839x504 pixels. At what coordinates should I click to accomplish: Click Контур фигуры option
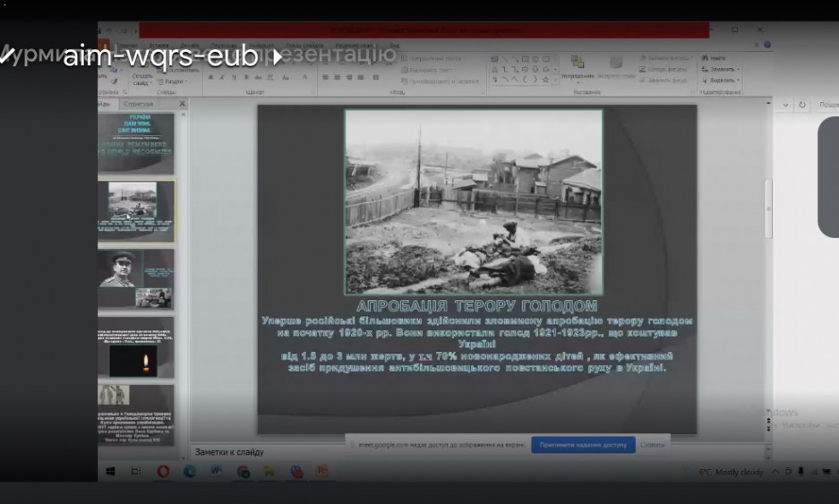pos(663,70)
